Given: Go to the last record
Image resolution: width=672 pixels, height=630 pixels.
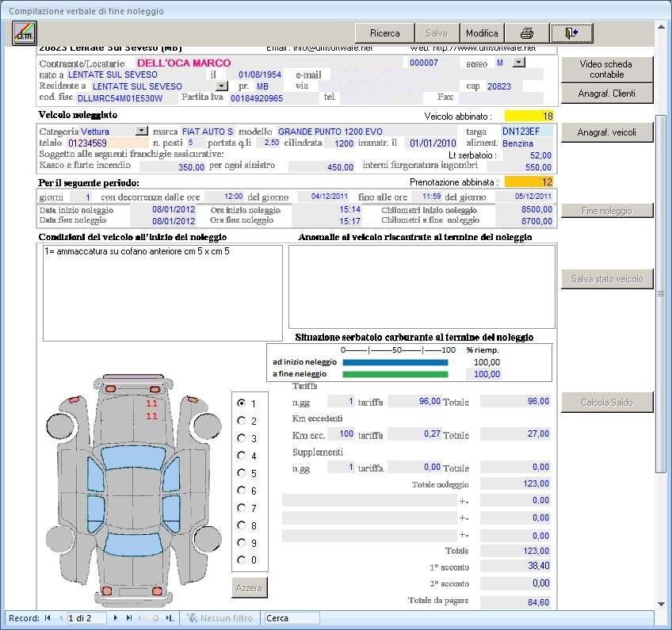Looking at the screenshot, I should [128, 618].
